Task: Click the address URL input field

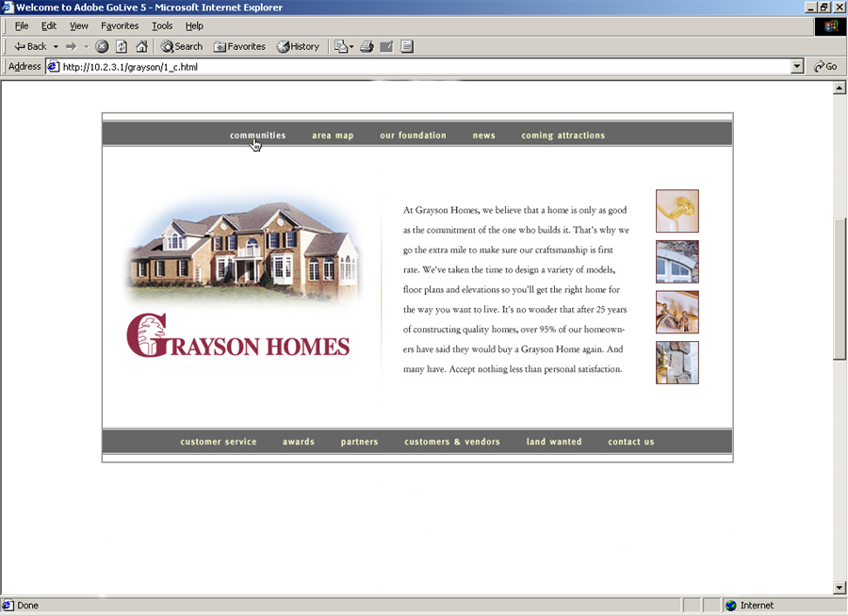Action: [415, 67]
